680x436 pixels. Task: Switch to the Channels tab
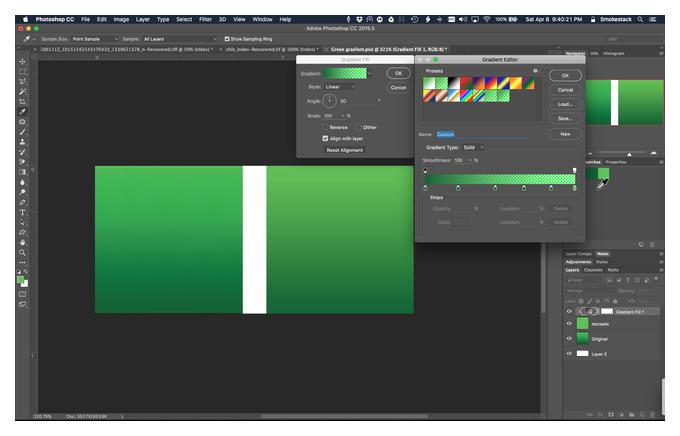point(593,270)
